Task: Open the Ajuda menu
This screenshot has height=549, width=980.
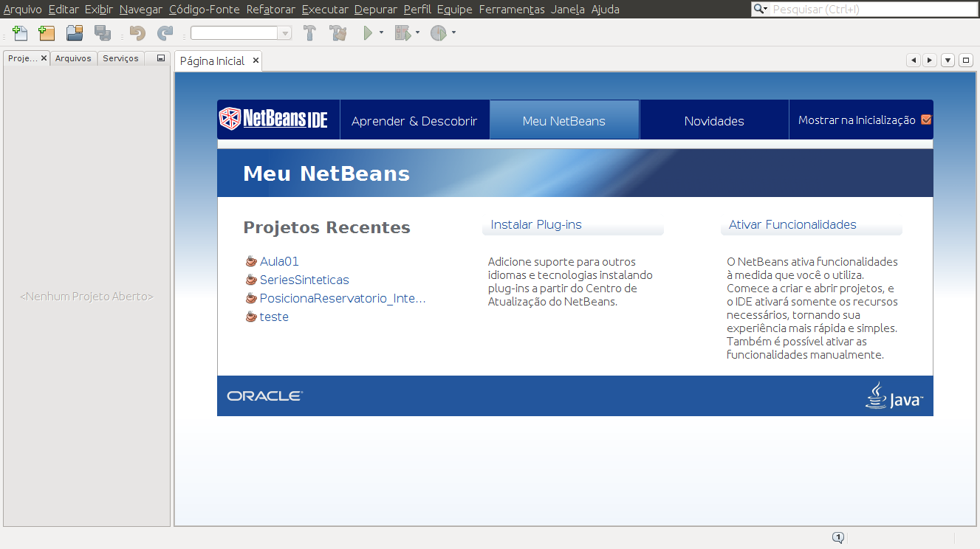Action: [606, 10]
